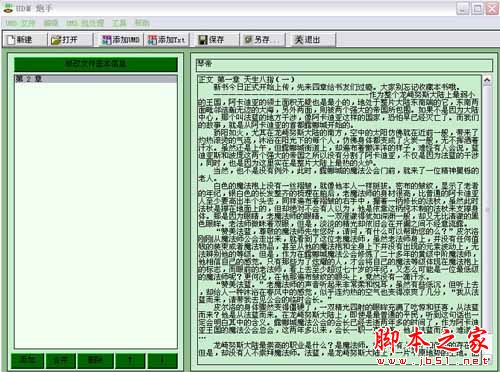
Task: Exit via the 退出 toolbar button
Action: 313,40
